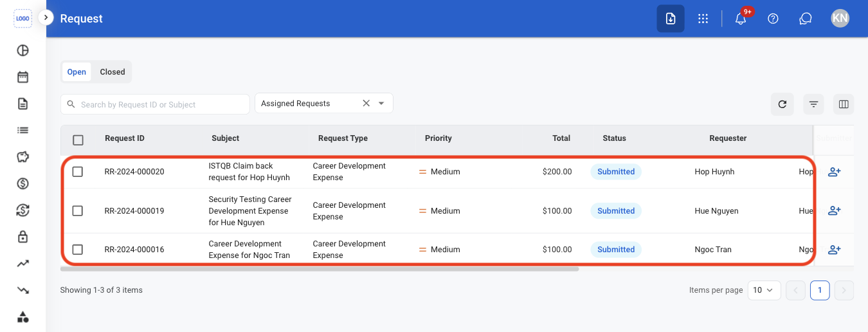868x332 pixels.
Task: Assign user for request RR-2024-000019
Action: (x=835, y=210)
